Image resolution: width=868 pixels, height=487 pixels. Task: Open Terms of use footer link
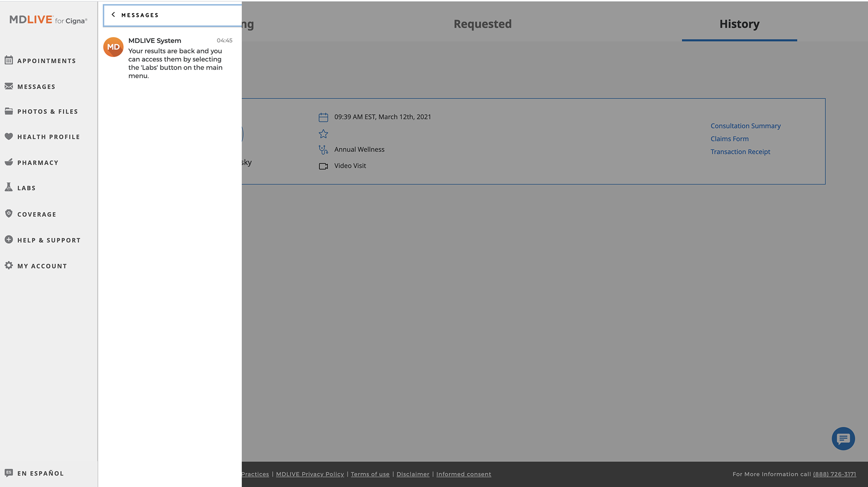coord(370,474)
